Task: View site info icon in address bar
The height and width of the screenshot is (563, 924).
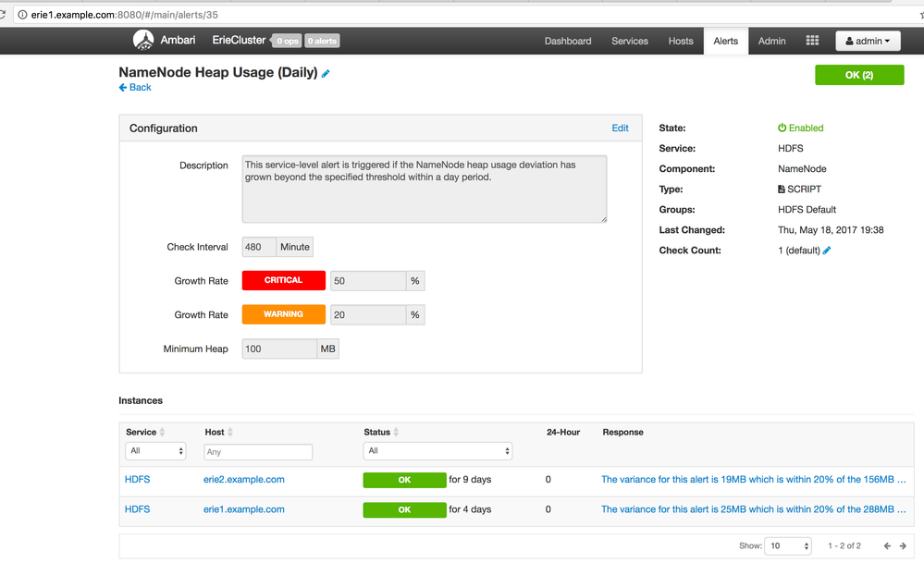Action: coord(22,15)
